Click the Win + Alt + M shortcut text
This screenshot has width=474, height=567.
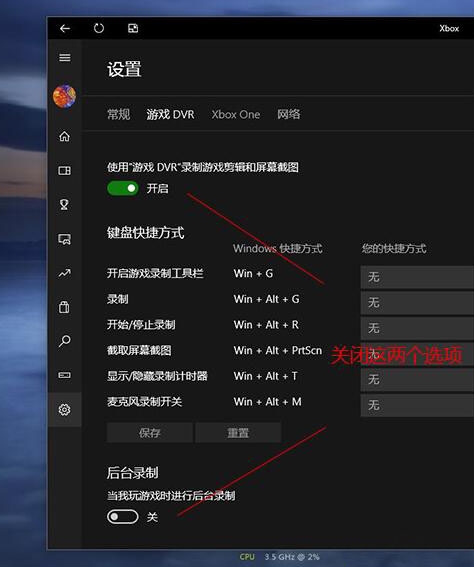(268, 402)
